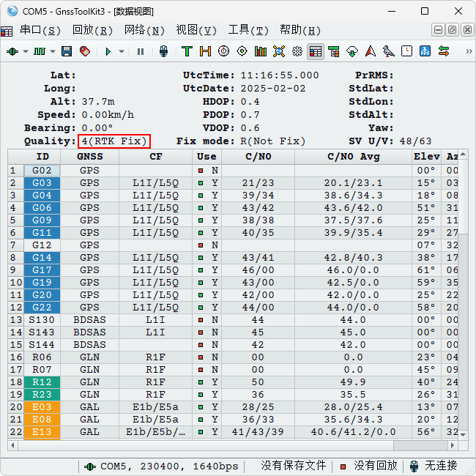Click the red tag icon in toolbar
Image resolution: width=476 pixels, height=476 pixels.
(85, 51)
